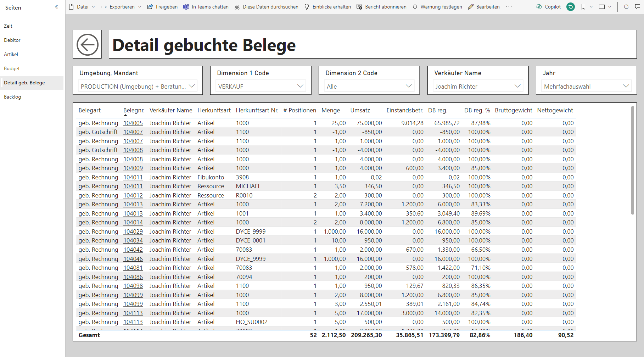Click In Teams chatten toolbar button
The height and width of the screenshot is (357, 644).
[x=206, y=7]
